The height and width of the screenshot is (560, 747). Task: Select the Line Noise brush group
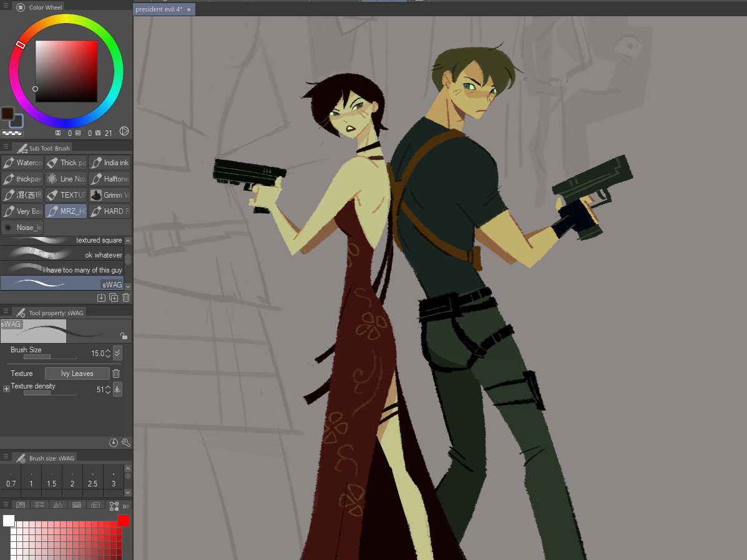pyautogui.click(x=66, y=178)
